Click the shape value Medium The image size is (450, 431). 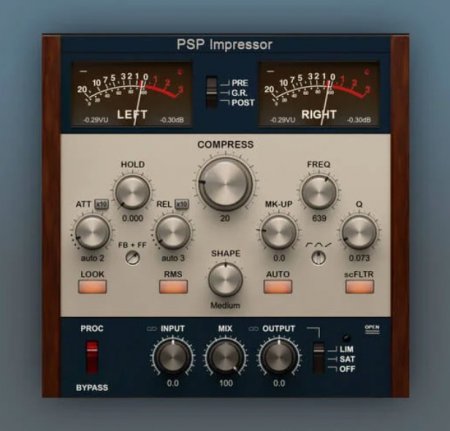(225, 305)
